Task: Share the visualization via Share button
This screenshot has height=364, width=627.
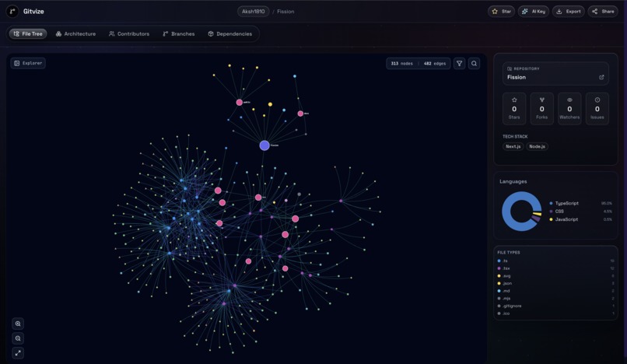Action: [603, 12]
